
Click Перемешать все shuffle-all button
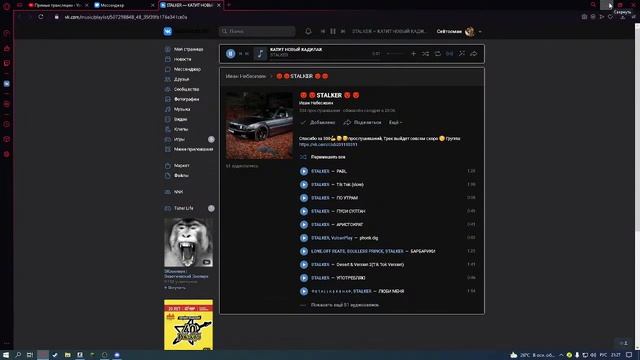323,157
